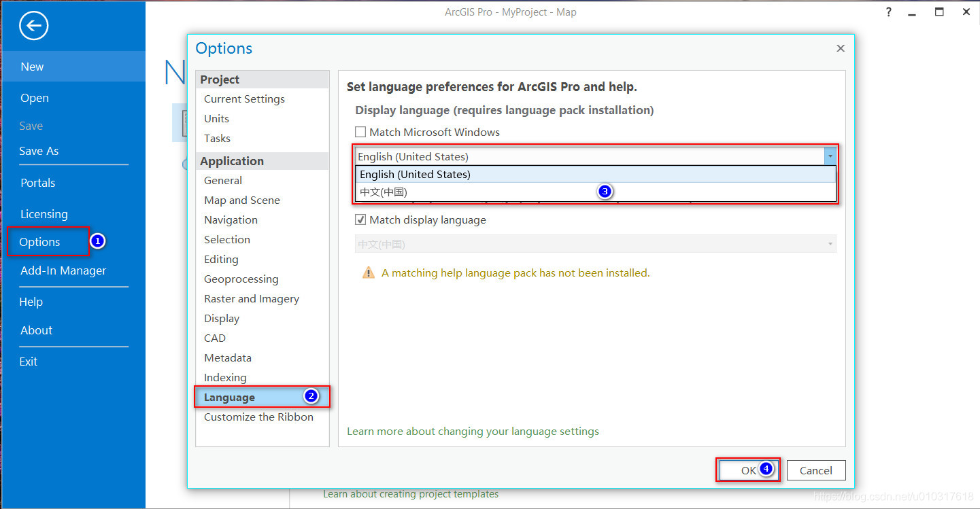Image resolution: width=980 pixels, height=509 pixels.
Task: Click display language dropdown arrow
Action: pyautogui.click(x=830, y=156)
